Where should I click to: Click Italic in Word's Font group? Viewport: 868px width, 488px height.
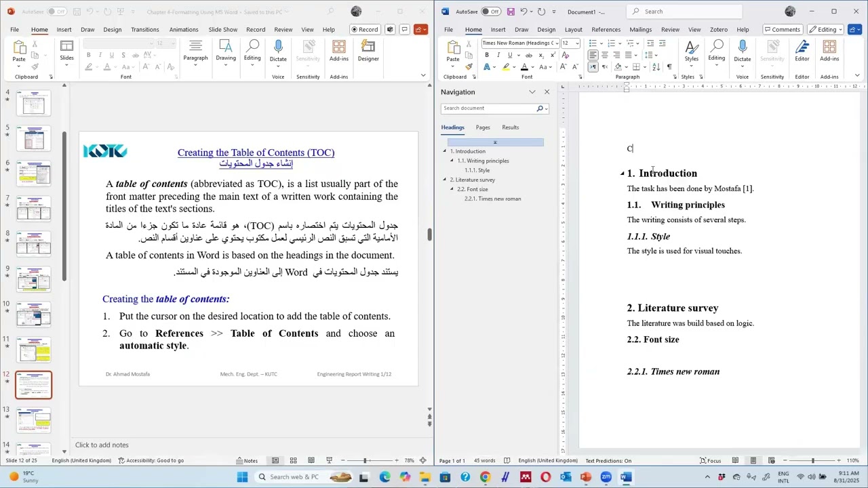coord(498,55)
